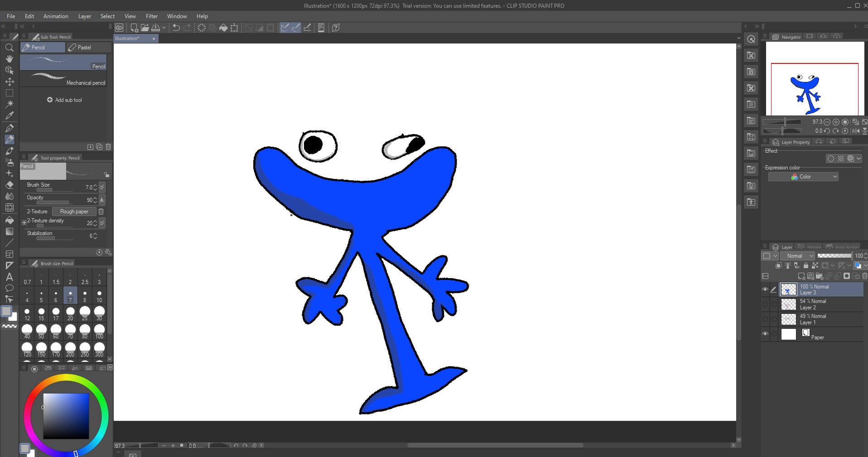Viewport: 868px width, 457px height.
Task: Select brush size preset 100
Action: tap(99, 332)
